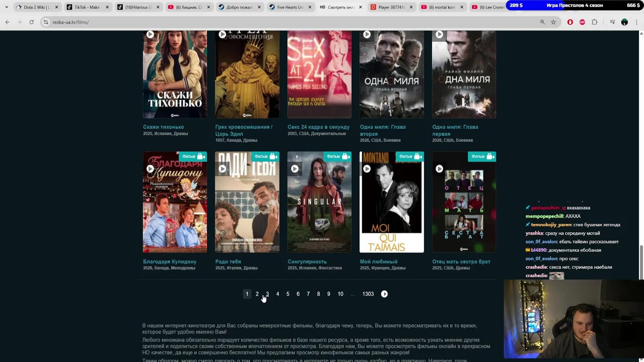The width and height of the screenshot is (644, 362).
Task: Click play icon on Singular poster
Action: click(295, 169)
